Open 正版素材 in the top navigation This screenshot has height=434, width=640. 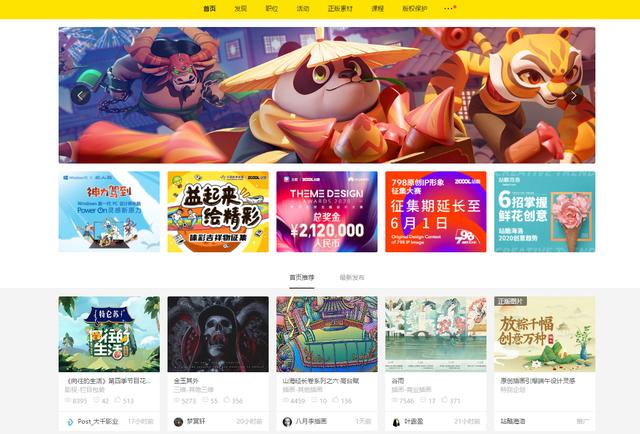[340, 8]
